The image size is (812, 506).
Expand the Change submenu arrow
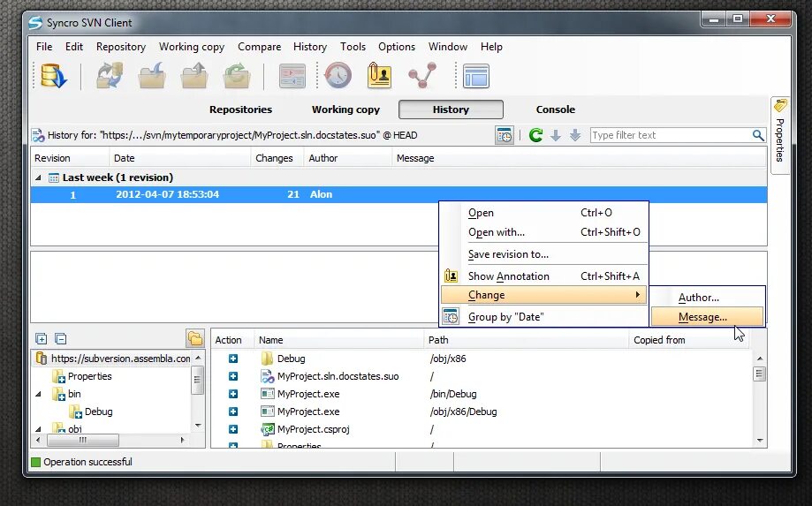(x=637, y=295)
